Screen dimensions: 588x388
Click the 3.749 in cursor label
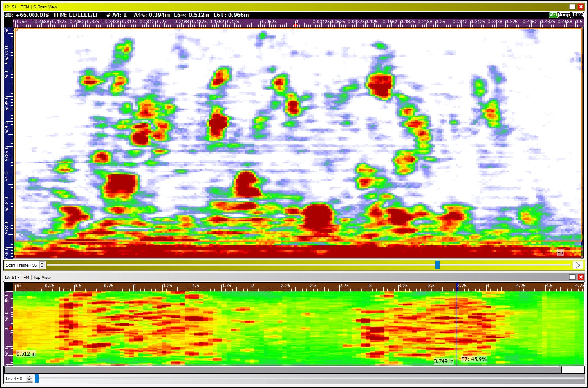coord(444,361)
